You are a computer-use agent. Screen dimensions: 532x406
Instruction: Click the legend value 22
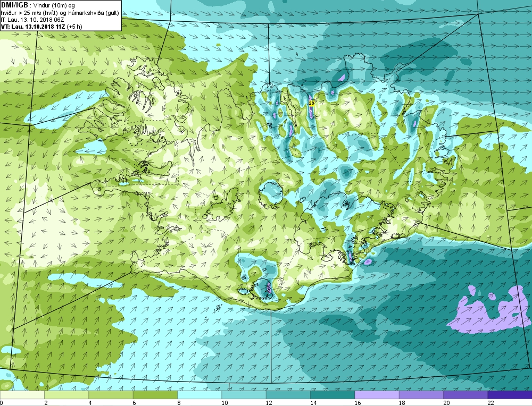[x=491, y=403]
